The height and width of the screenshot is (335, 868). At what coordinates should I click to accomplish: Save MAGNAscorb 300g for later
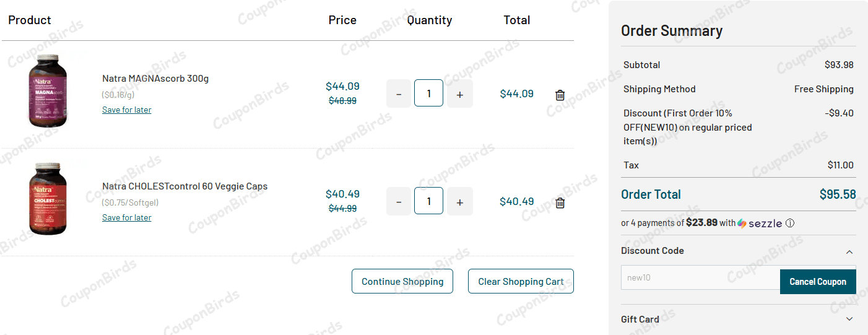(126, 110)
